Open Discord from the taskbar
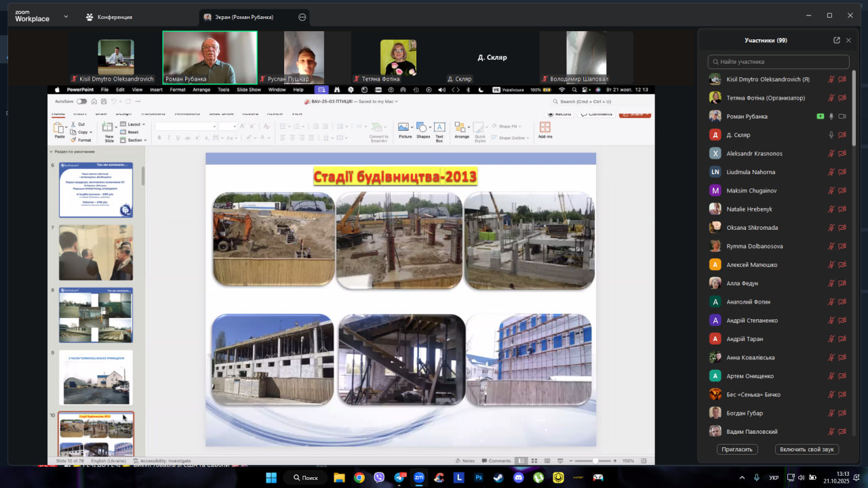 [518, 478]
